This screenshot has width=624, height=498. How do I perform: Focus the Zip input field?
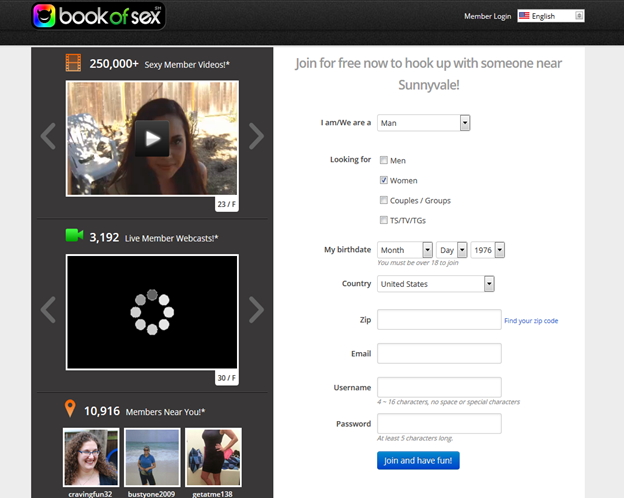(439, 319)
